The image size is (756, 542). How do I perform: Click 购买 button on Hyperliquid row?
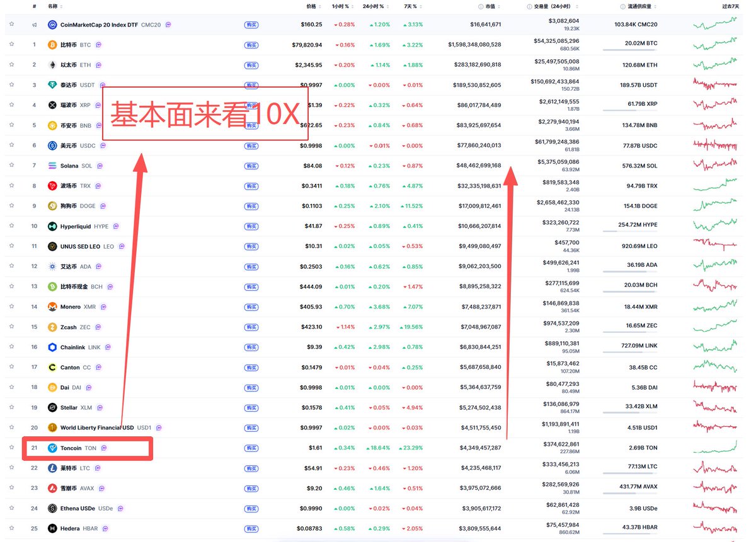[251, 226]
